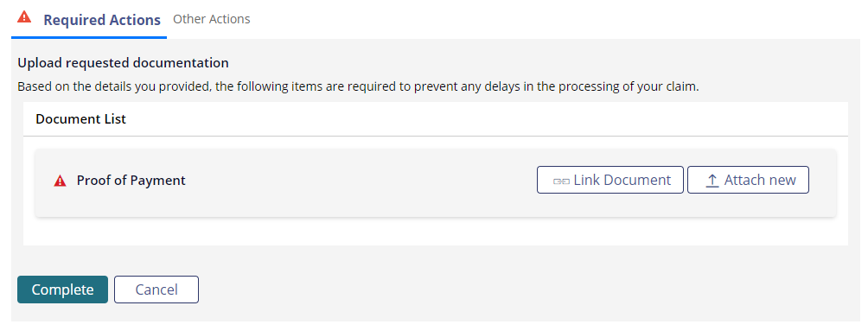Click the gray area right of Cancel

tap(526, 290)
